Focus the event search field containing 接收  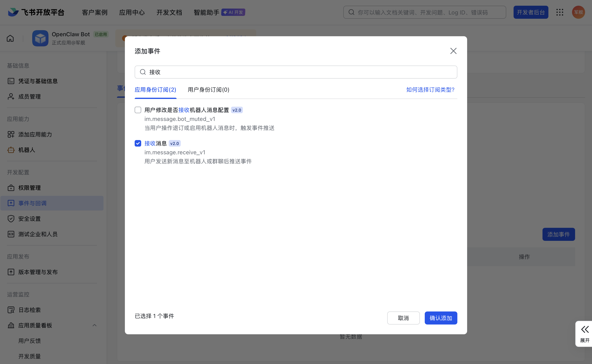click(x=296, y=72)
